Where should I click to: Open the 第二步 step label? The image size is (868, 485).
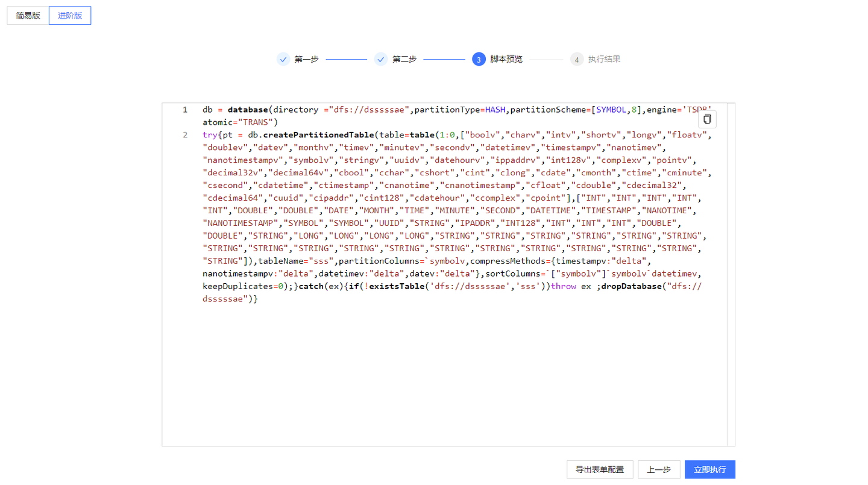click(404, 59)
